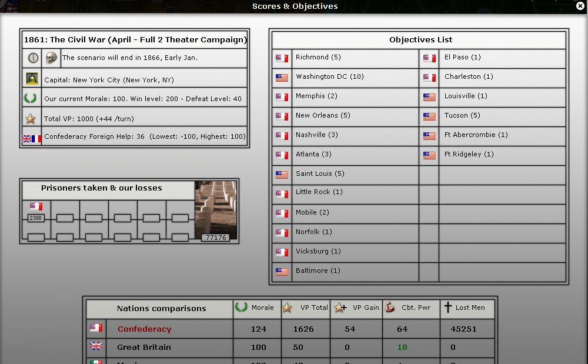
Task: Click the 2300 prisoners count box
Action: (36, 218)
